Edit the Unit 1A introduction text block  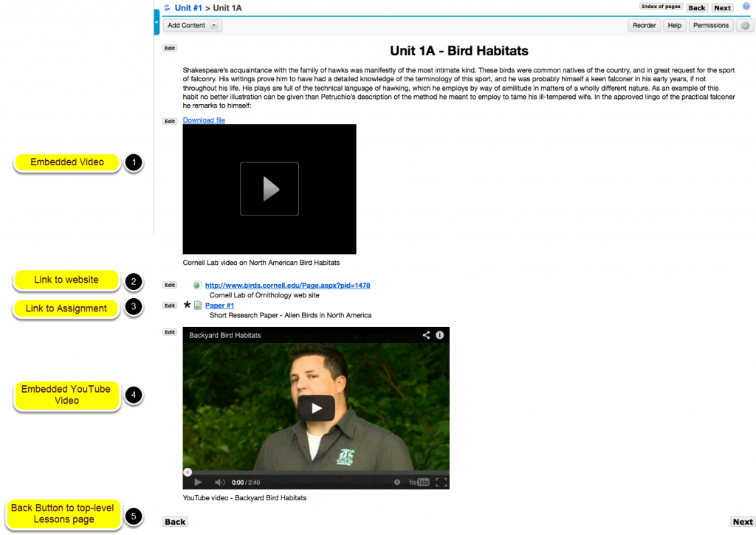[169, 47]
